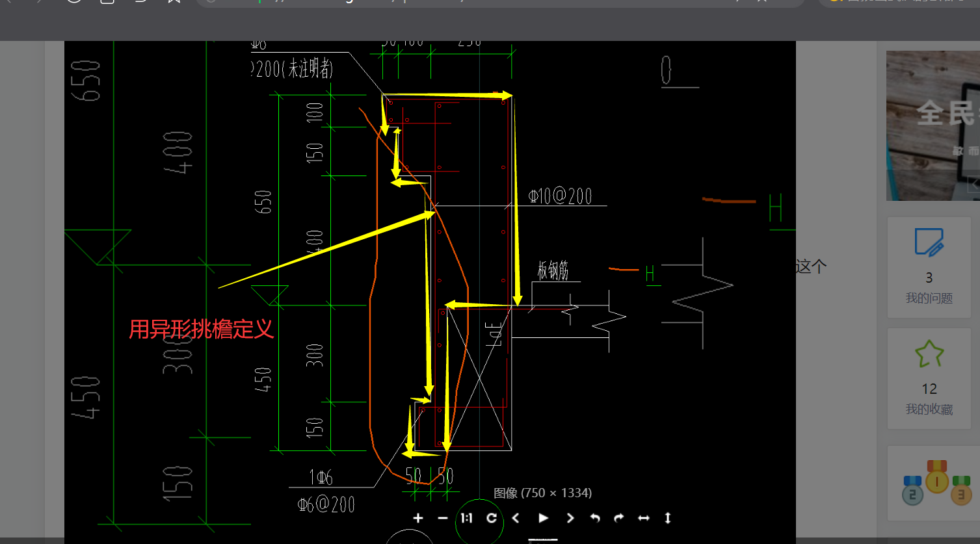The width and height of the screenshot is (980, 544).
Task: Click the 图像 (750 × 1334) label
Action: pos(542,493)
